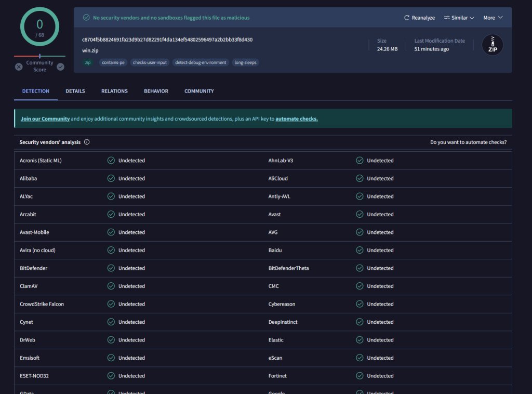Click the Emsisoft undetected check icon

click(111, 358)
